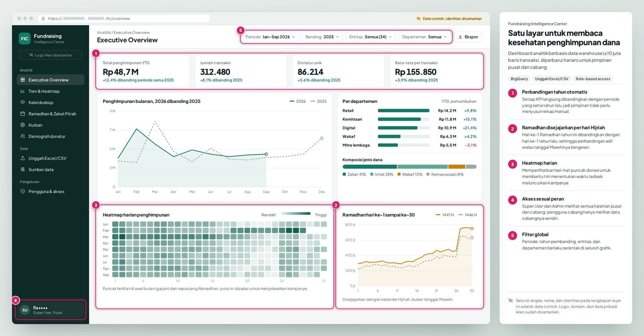Click the BigQuery tag

[519, 79]
